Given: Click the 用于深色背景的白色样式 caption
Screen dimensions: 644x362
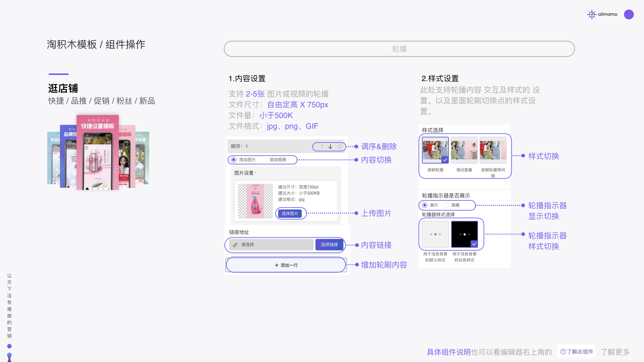Looking at the screenshot, I should coord(464,257).
